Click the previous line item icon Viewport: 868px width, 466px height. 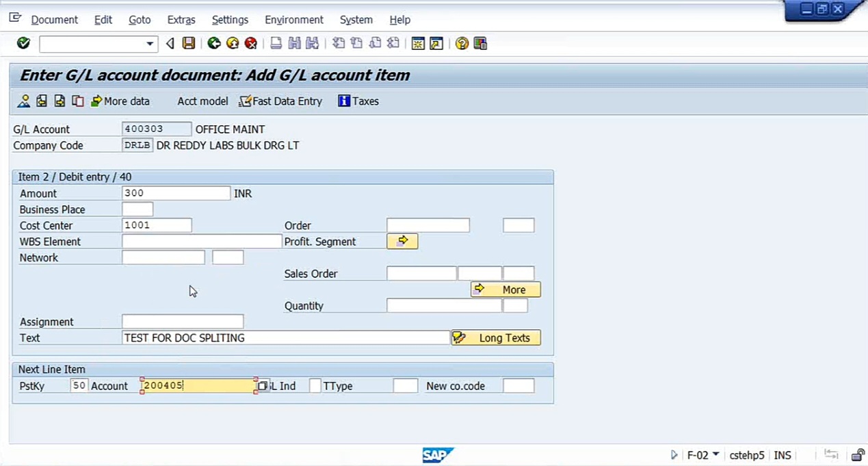point(42,101)
